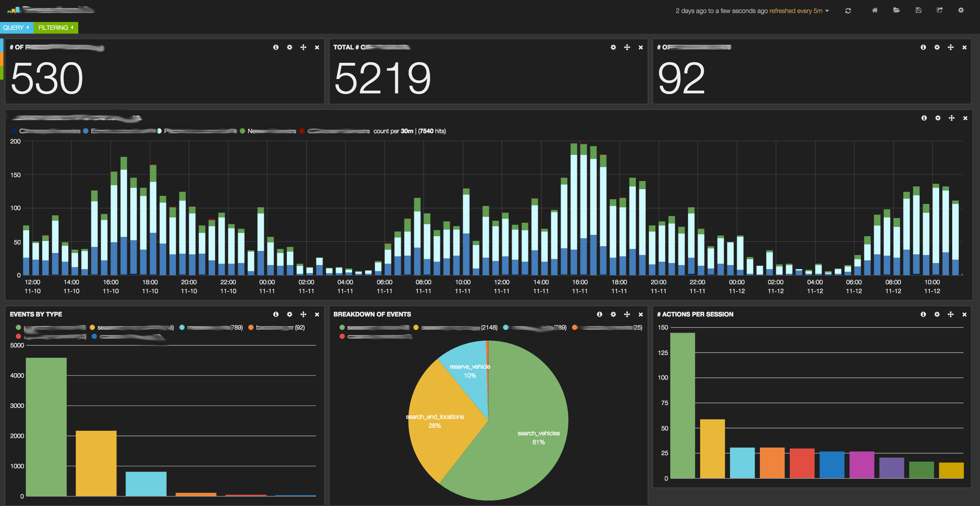This screenshot has width=980, height=506.
Task: Click cyan legend dot in Events By Type
Action: coord(182,327)
